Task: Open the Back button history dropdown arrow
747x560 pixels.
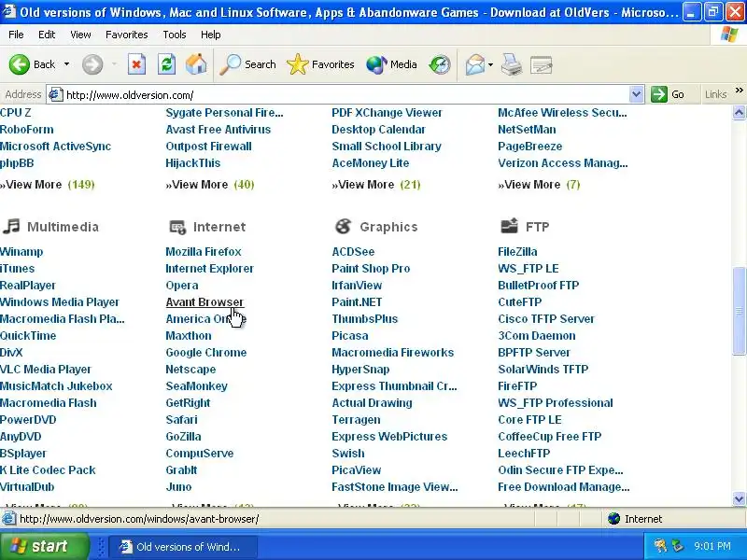Action: click(66, 64)
